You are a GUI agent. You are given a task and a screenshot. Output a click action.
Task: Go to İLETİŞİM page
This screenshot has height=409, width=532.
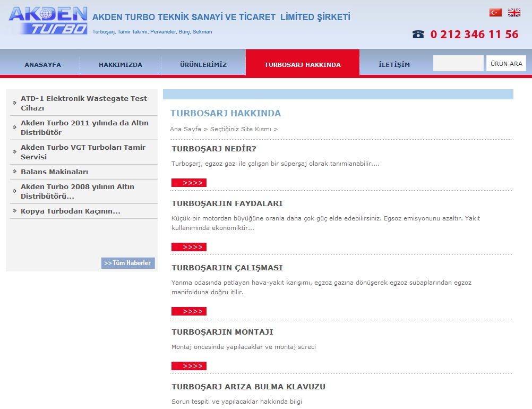394,64
